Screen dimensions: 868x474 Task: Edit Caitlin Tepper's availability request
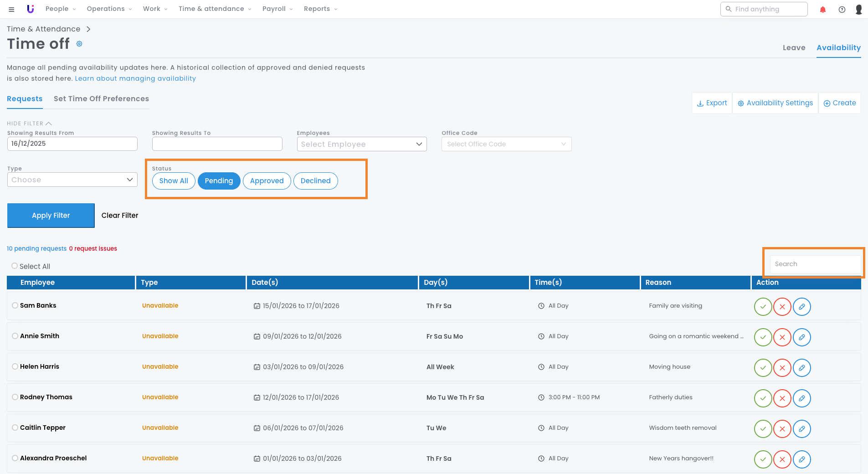tap(802, 428)
